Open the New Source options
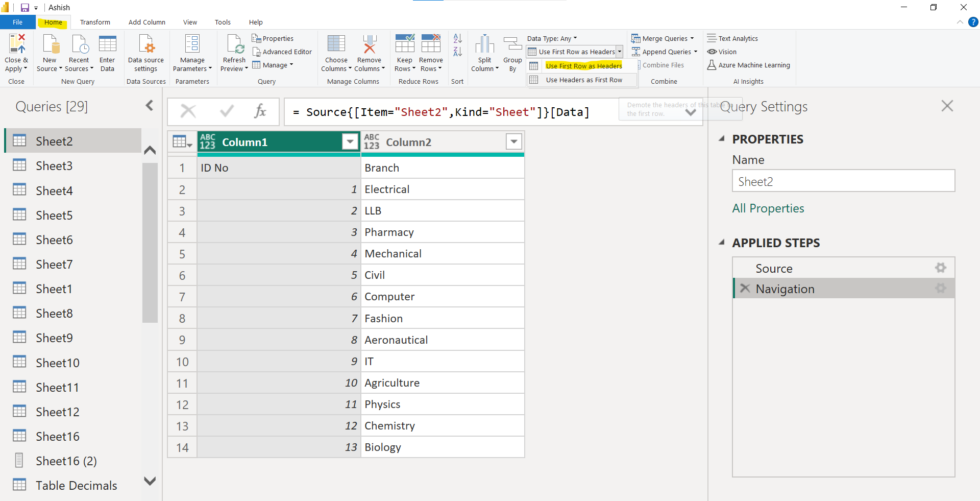 (49, 53)
